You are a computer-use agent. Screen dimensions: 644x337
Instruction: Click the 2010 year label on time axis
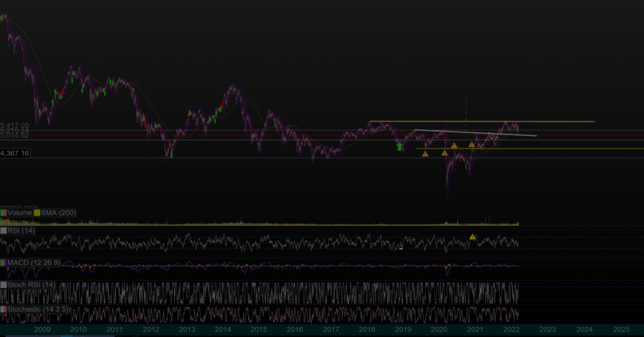click(x=78, y=330)
